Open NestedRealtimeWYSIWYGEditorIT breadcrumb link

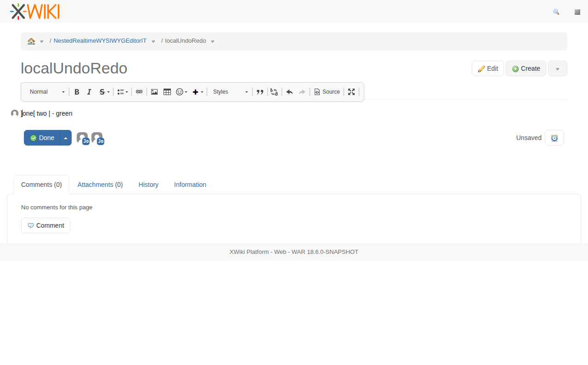[100, 41]
